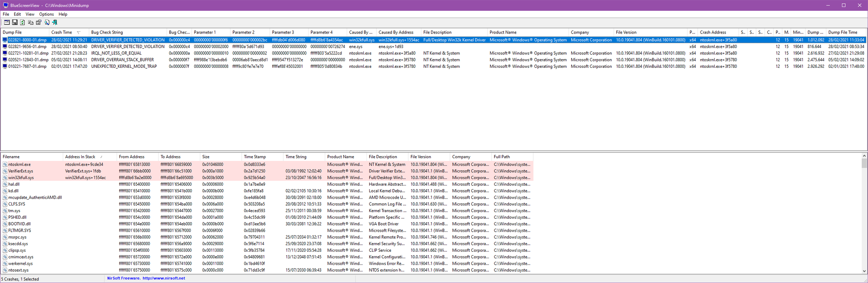Select the ksecdd.sys driver row

267,244
